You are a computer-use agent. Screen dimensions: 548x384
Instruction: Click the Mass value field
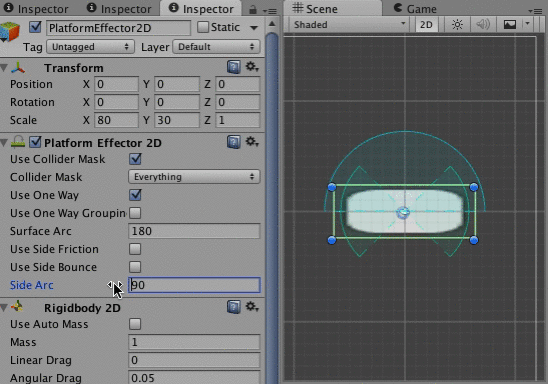[x=194, y=342]
